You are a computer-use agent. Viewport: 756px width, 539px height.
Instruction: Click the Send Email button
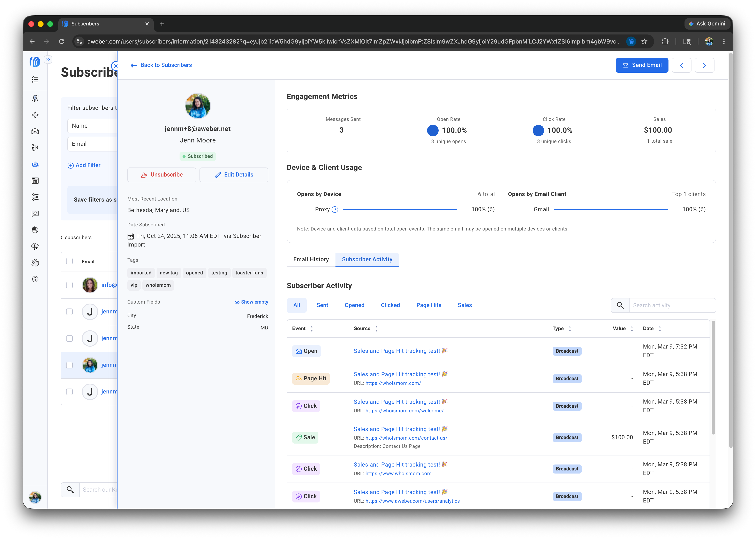point(641,65)
